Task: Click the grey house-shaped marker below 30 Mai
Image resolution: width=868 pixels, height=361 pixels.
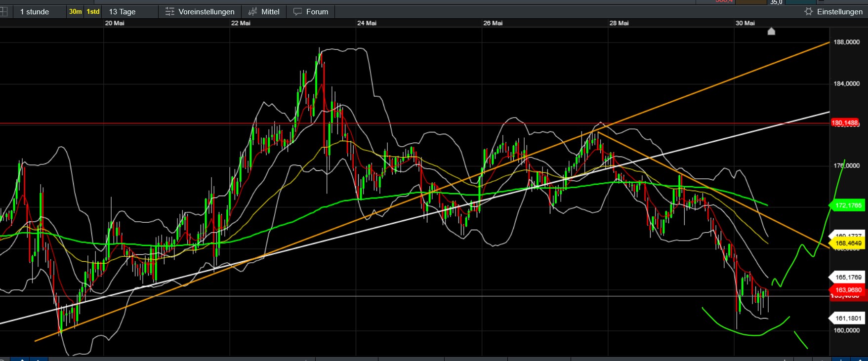Action: point(771,32)
